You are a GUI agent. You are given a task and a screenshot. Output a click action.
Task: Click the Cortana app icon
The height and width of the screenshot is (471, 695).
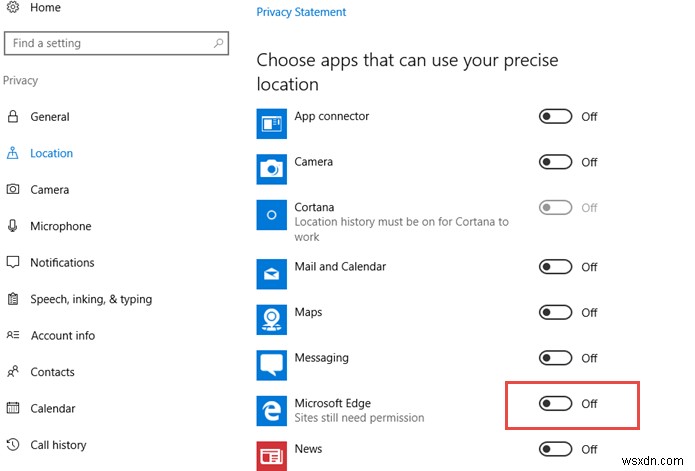pos(271,215)
